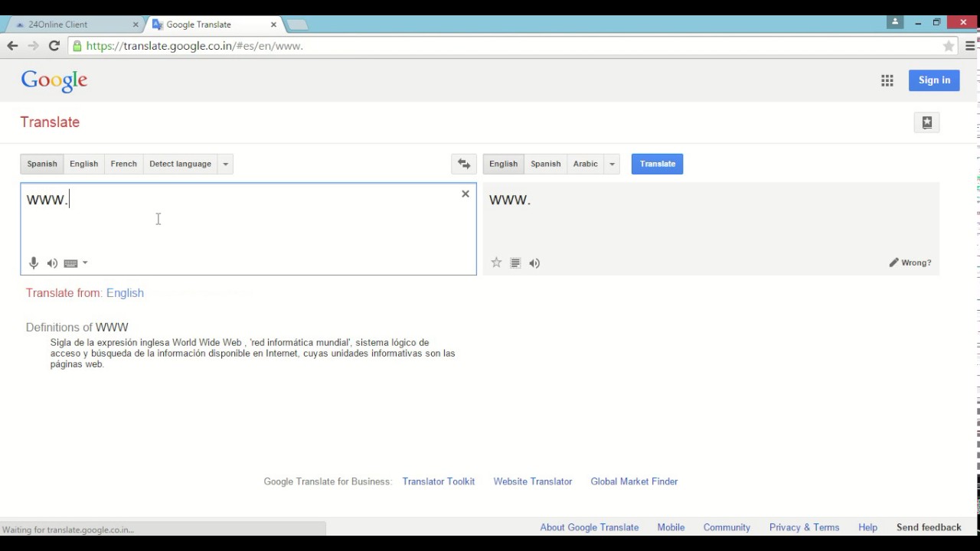Open Website Translator link
The image size is (980, 551).
coord(533,481)
